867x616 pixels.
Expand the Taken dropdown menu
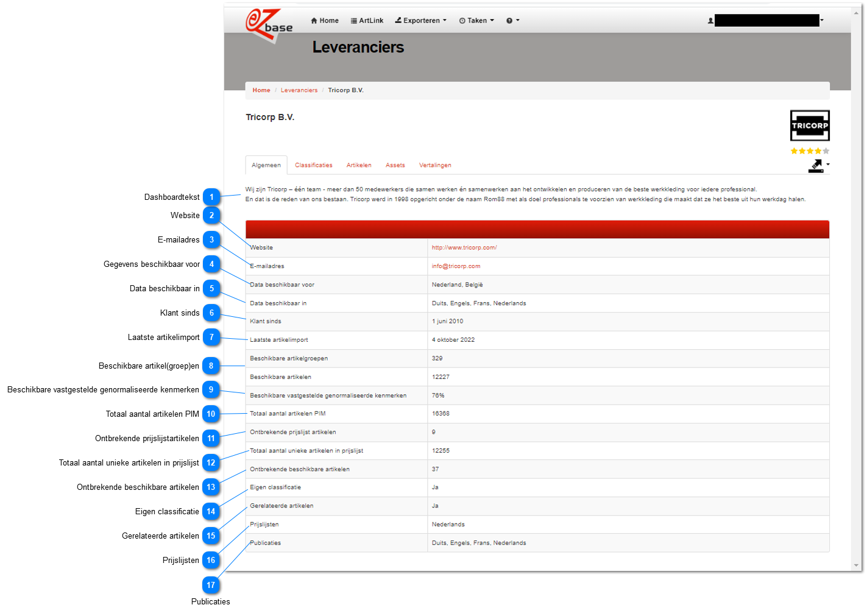pos(476,21)
